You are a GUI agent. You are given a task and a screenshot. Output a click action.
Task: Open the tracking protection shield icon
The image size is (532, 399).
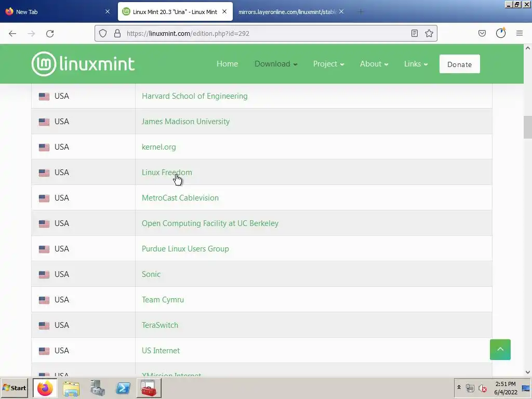[103, 33]
